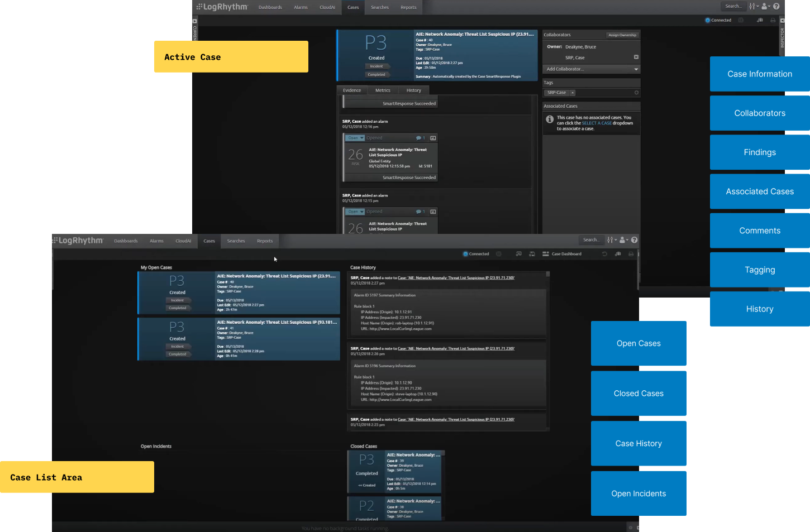Select Searches tab in the upper case window
810x532 pixels.
pyautogui.click(x=380, y=7)
